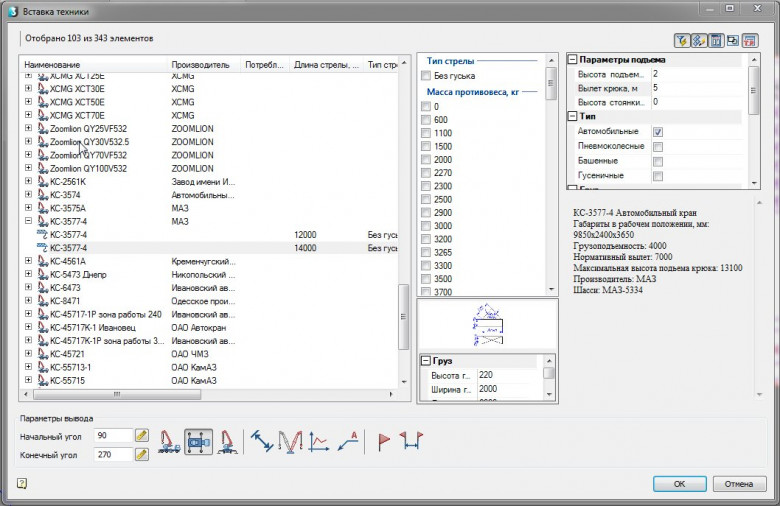Click equipment list horizontal scrollbar thumb

[117, 395]
